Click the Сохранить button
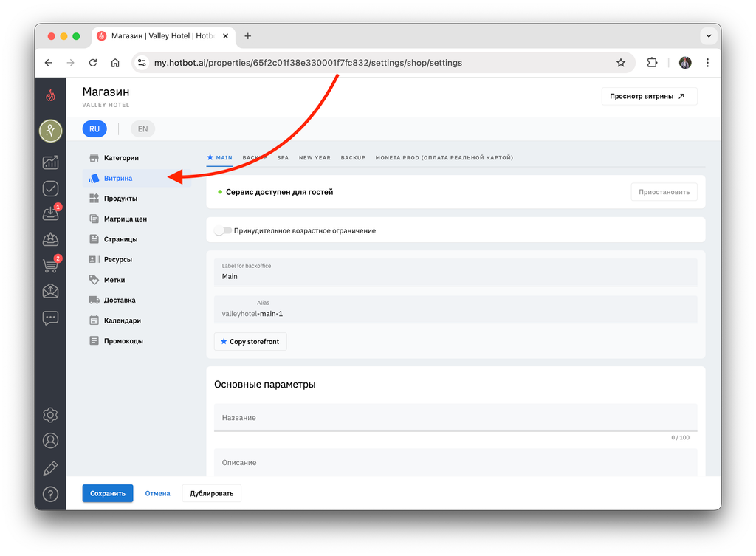 [108, 493]
